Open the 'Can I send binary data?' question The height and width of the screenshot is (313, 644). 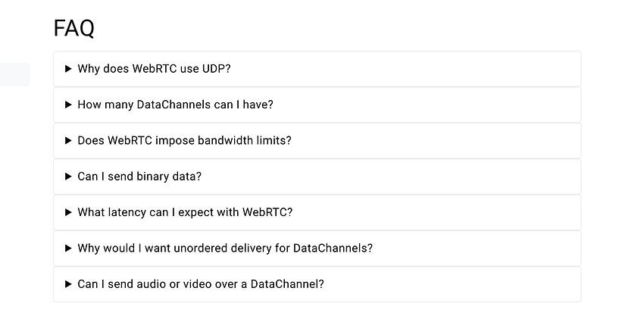[139, 177]
